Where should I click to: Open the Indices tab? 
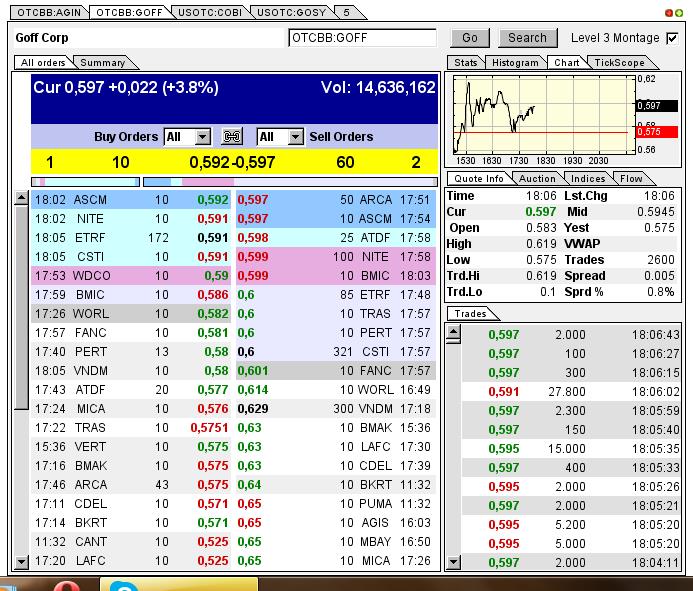[x=588, y=179]
